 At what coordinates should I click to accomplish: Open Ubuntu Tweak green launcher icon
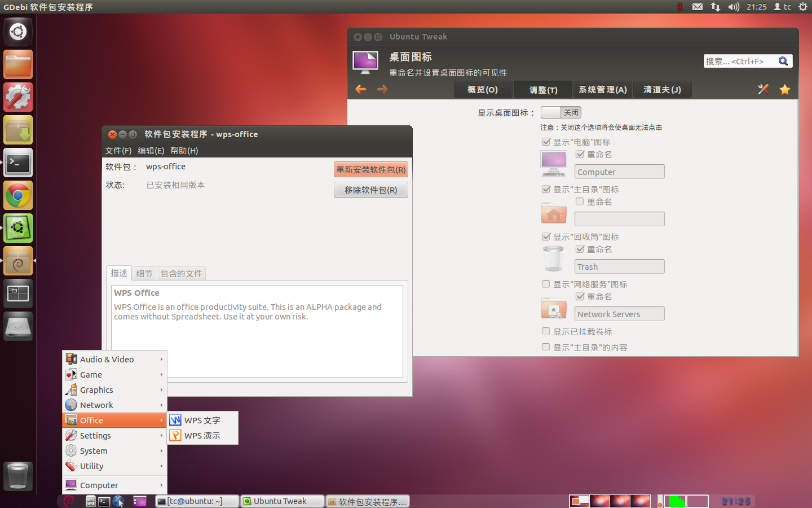18,228
